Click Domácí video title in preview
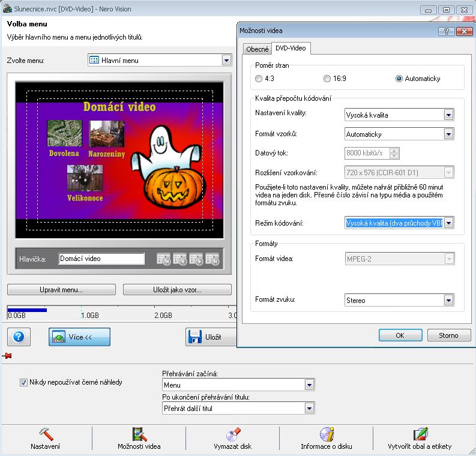476x456 pixels. point(119,107)
